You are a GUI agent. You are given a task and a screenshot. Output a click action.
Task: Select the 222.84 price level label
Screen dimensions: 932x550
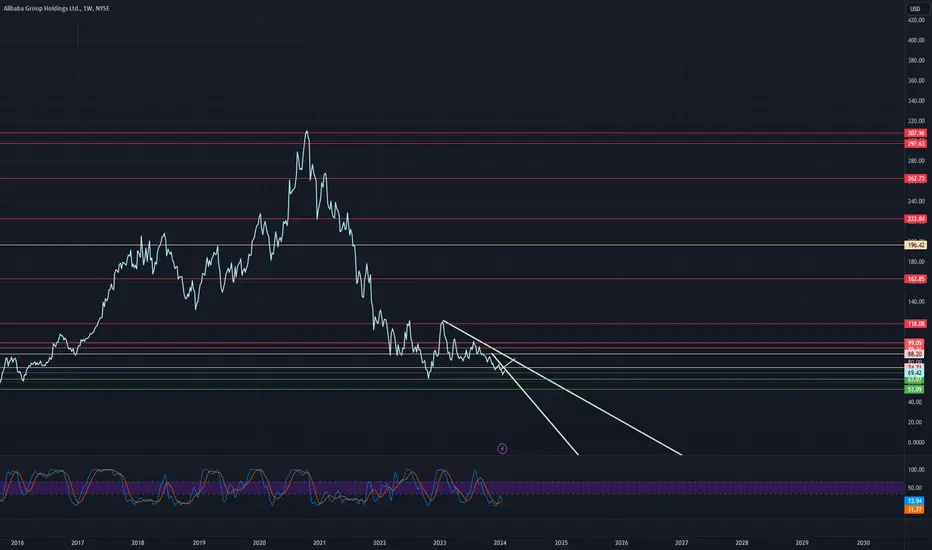click(915, 219)
